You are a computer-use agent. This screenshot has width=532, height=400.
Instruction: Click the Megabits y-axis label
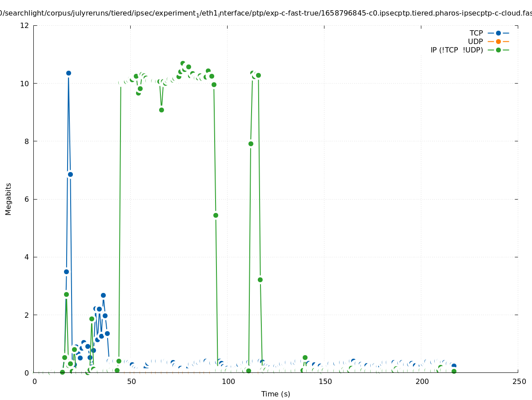point(8,199)
